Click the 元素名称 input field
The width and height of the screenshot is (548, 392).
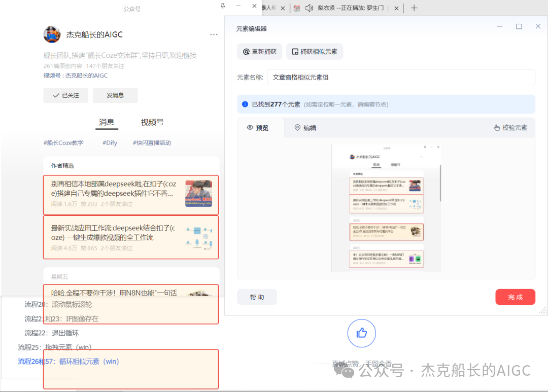(x=401, y=77)
